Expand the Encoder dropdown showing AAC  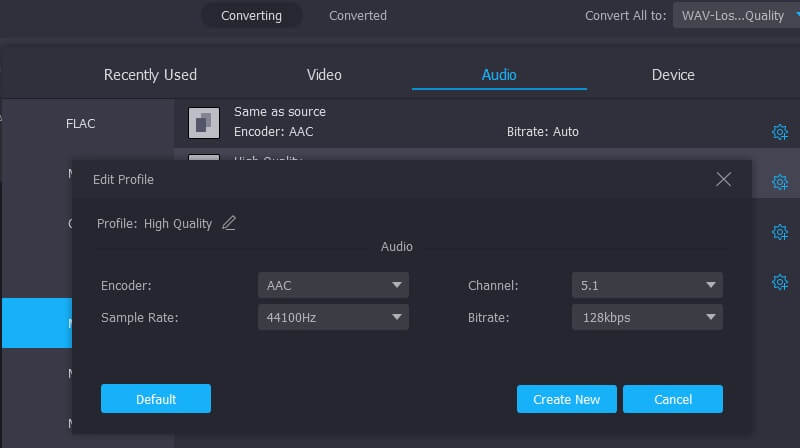coord(333,285)
